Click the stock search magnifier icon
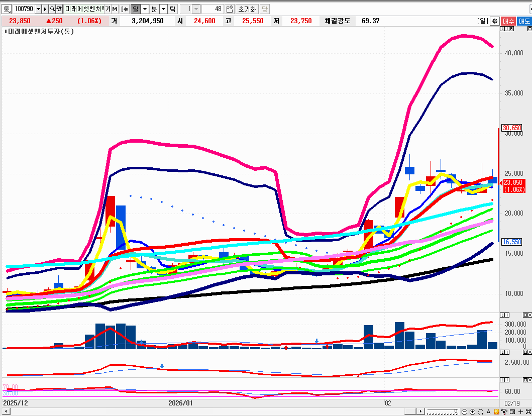 coord(52,9)
